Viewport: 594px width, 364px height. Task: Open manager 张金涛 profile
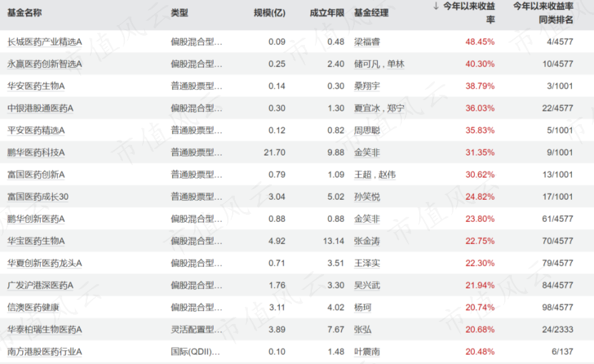click(367, 241)
